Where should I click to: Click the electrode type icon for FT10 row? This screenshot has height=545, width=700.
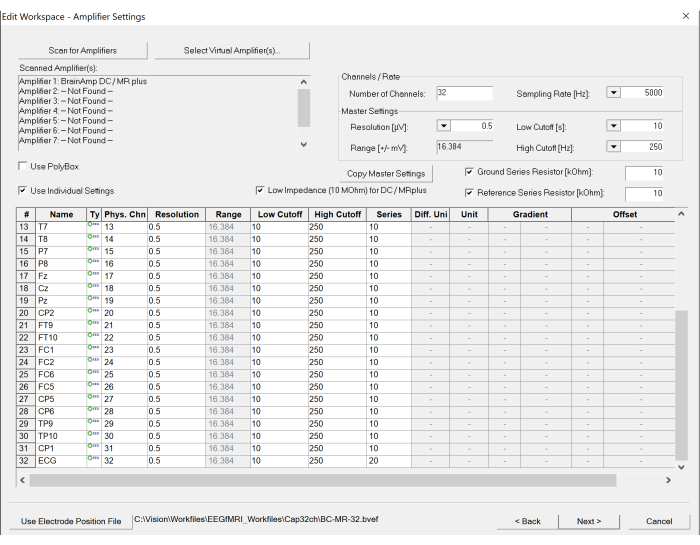pos(93,335)
